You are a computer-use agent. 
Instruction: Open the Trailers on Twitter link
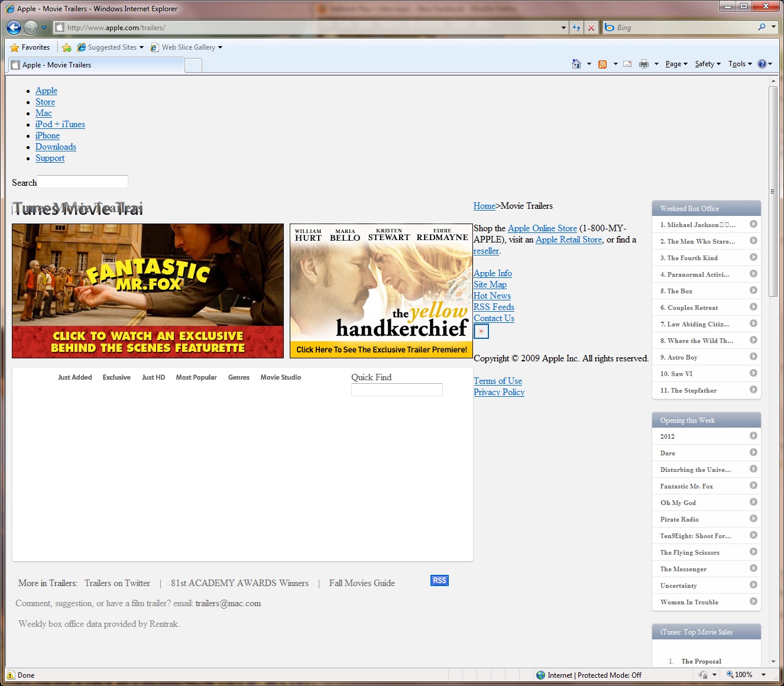pyautogui.click(x=117, y=583)
